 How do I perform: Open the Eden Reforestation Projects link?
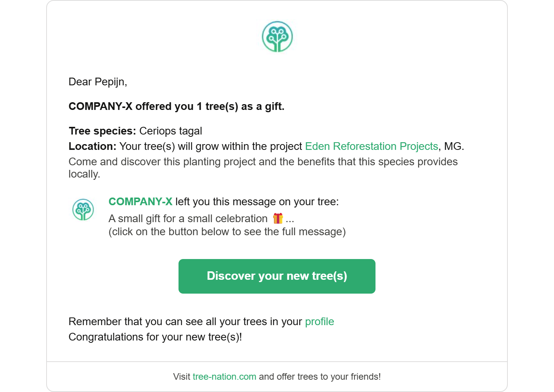371,146
